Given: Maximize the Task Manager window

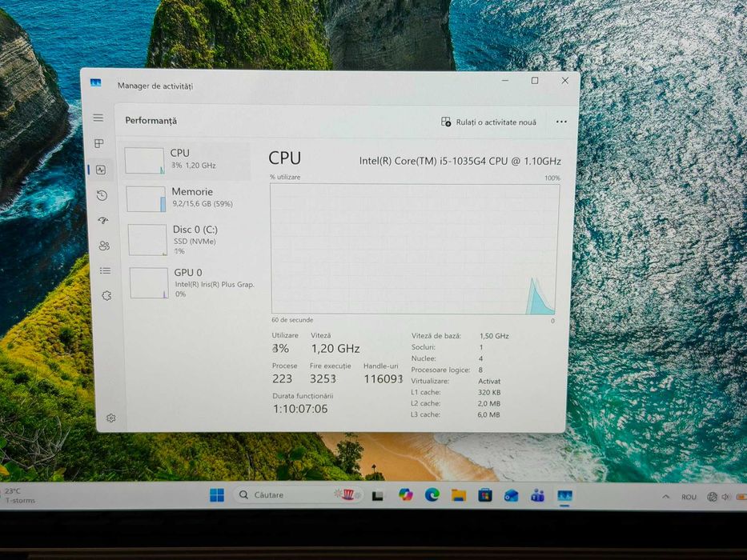Looking at the screenshot, I should 535,81.
